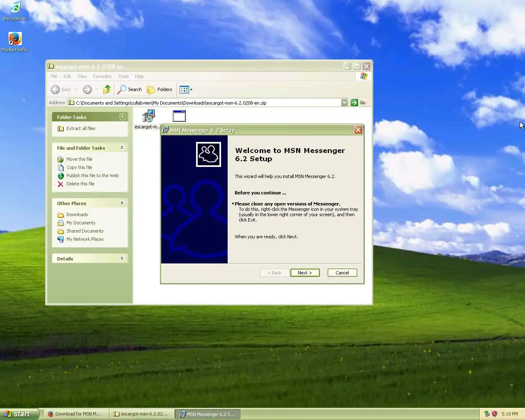Click Cancel in MSN Messenger Setup
The image size is (525, 420).
pyautogui.click(x=342, y=273)
